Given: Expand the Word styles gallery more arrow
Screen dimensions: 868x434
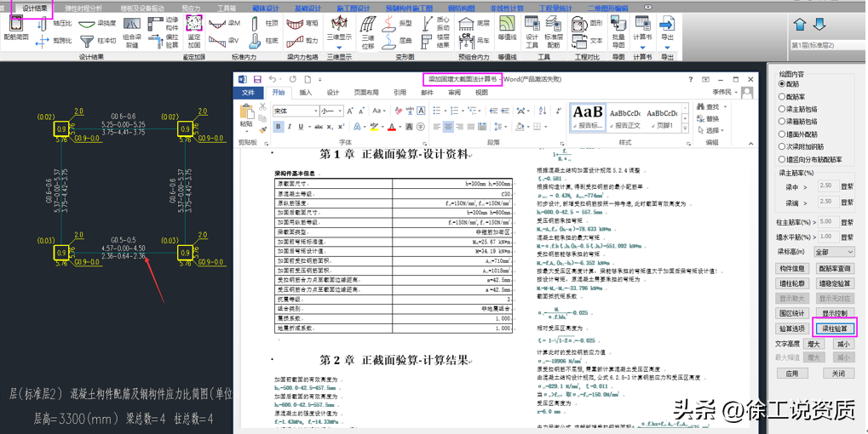Looking at the screenshot, I should pyautogui.click(x=685, y=129).
